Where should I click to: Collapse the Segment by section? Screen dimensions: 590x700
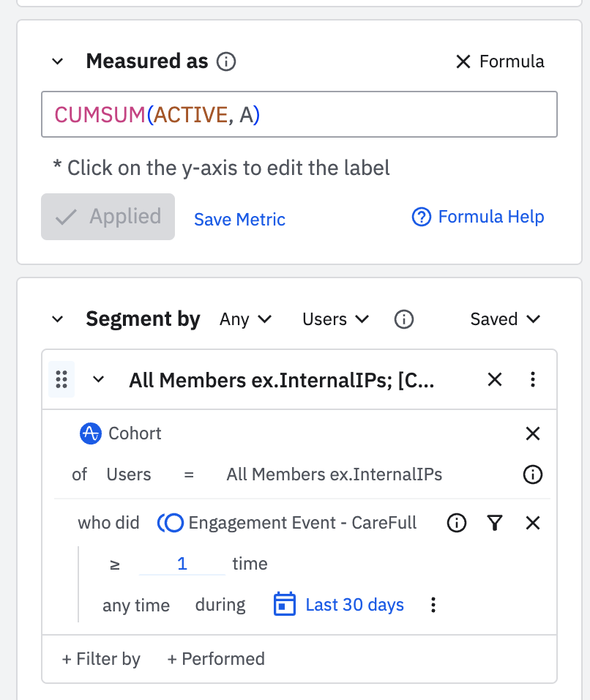[58, 319]
